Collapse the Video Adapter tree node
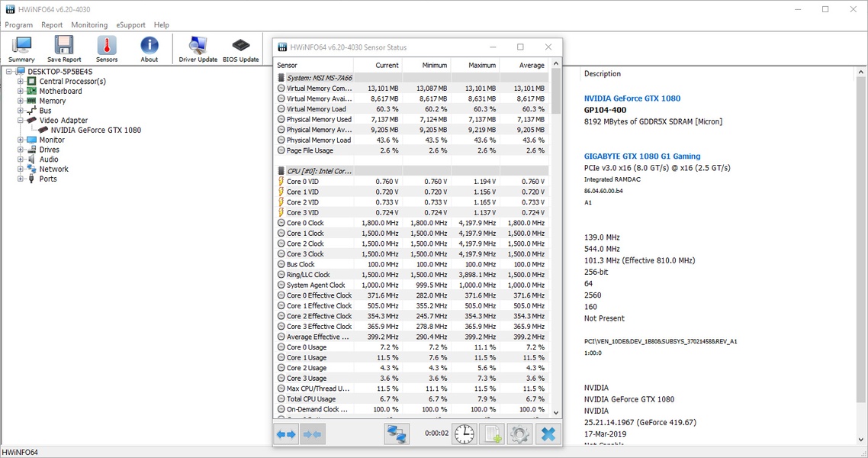This screenshot has width=868, height=458. 21,121
